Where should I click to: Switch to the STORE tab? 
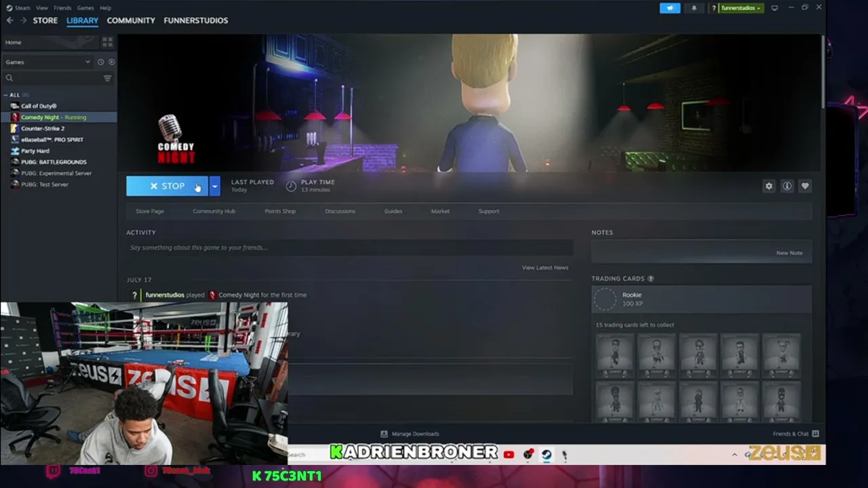click(45, 20)
